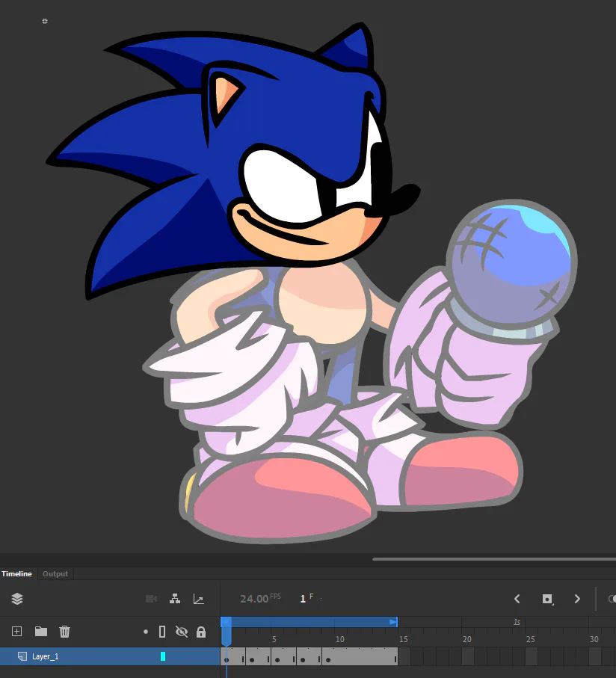616x678 pixels.
Task: Toggle outline view for all layers
Action: click(x=162, y=632)
